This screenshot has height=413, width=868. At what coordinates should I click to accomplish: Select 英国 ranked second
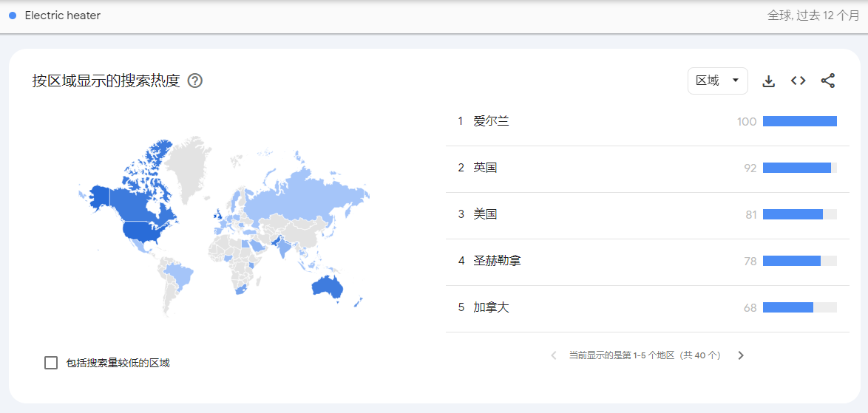coord(485,168)
